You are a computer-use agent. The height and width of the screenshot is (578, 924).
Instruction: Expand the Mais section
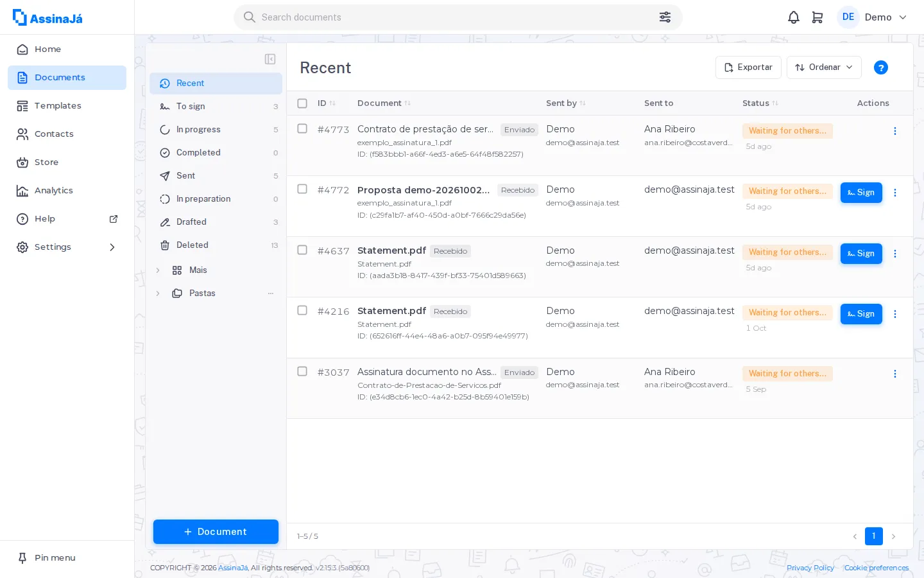[x=158, y=270]
